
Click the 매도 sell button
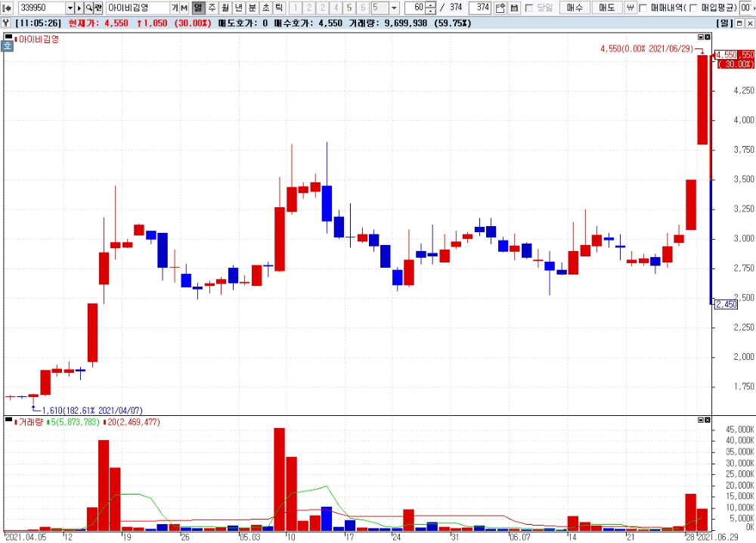(x=606, y=8)
